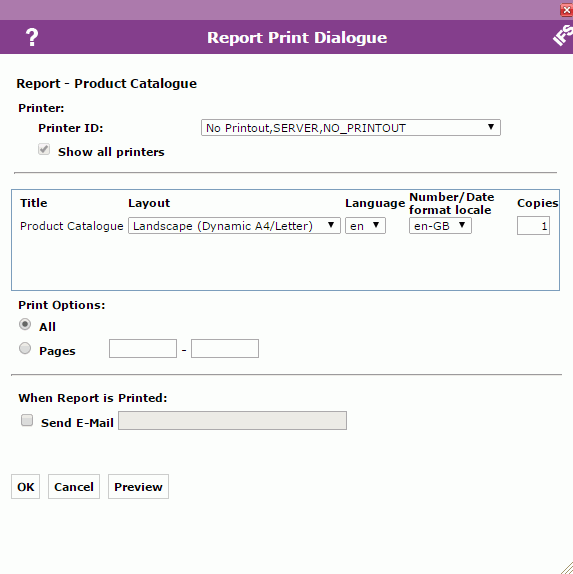Click the OK button
The height and width of the screenshot is (574, 573).
tap(26, 487)
